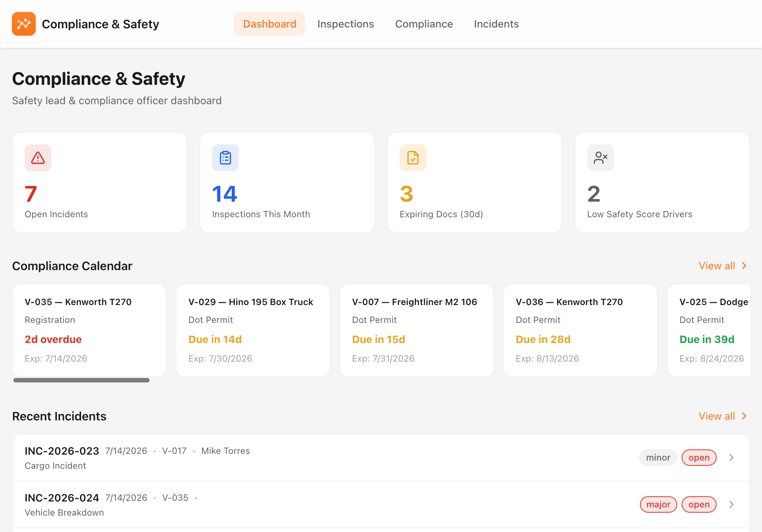Click the 3 Expiring Docs count
762x532 pixels.
click(407, 194)
